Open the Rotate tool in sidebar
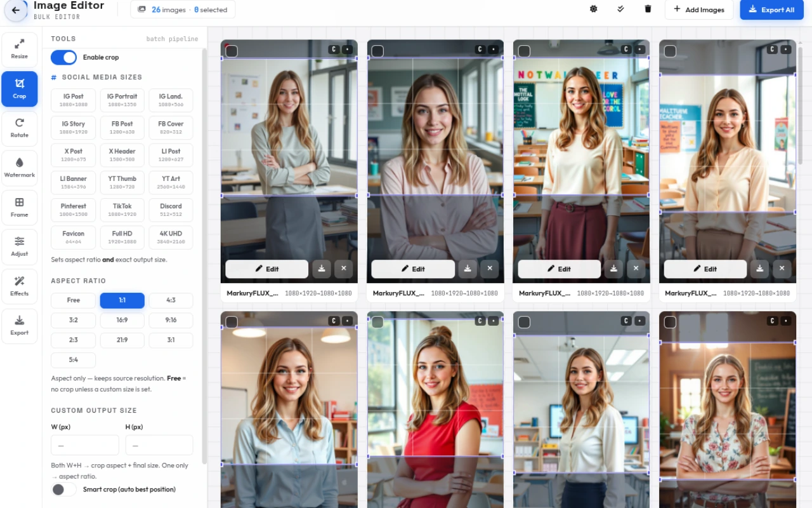 (x=20, y=128)
